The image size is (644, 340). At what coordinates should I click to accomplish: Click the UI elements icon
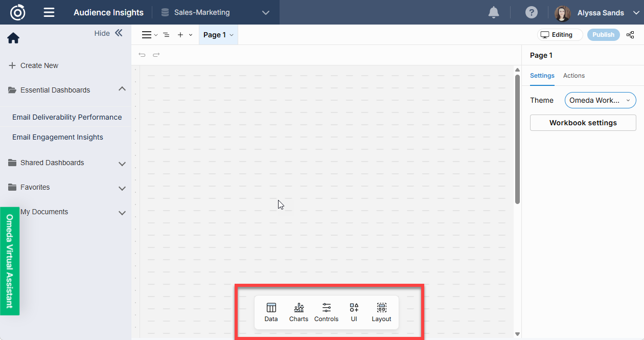point(354,312)
